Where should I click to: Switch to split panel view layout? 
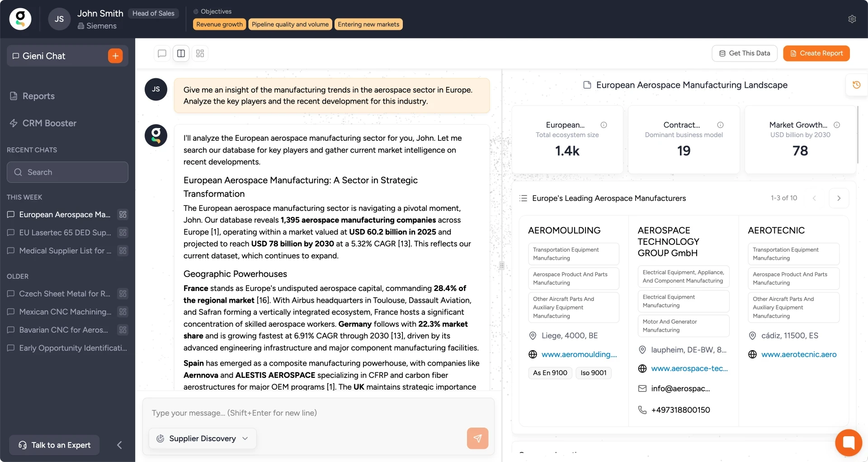(x=181, y=53)
